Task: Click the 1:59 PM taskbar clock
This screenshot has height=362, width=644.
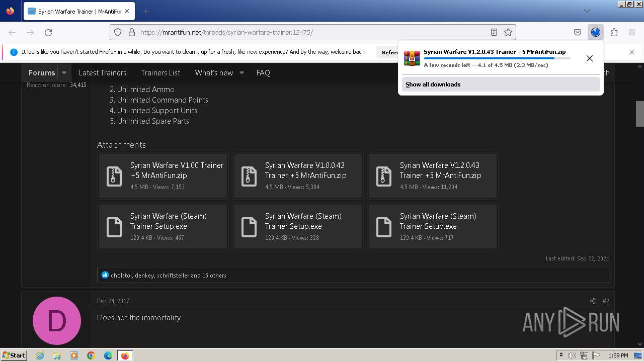Action: click(618, 355)
